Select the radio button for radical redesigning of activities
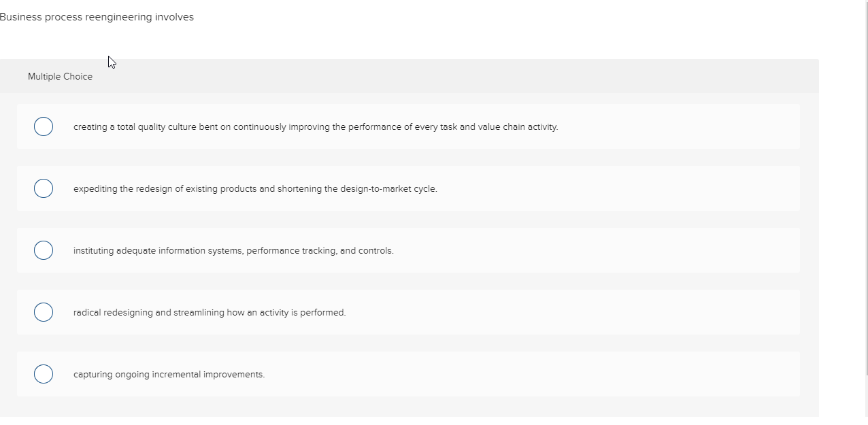The image size is (868, 425). click(43, 312)
